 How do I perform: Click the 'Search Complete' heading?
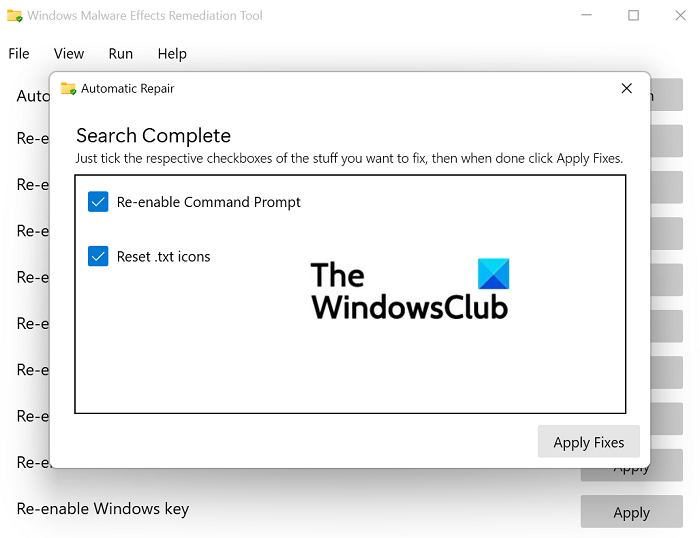click(x=153, y=136)
